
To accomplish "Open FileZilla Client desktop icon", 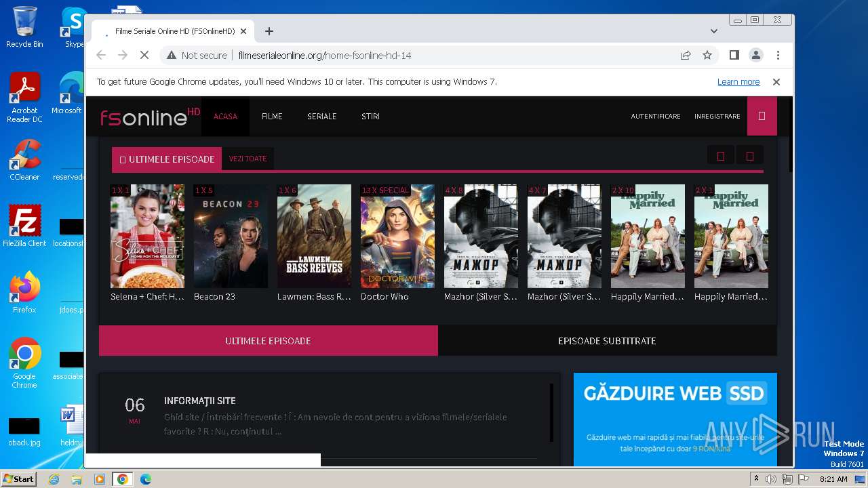I will (24, 226).
